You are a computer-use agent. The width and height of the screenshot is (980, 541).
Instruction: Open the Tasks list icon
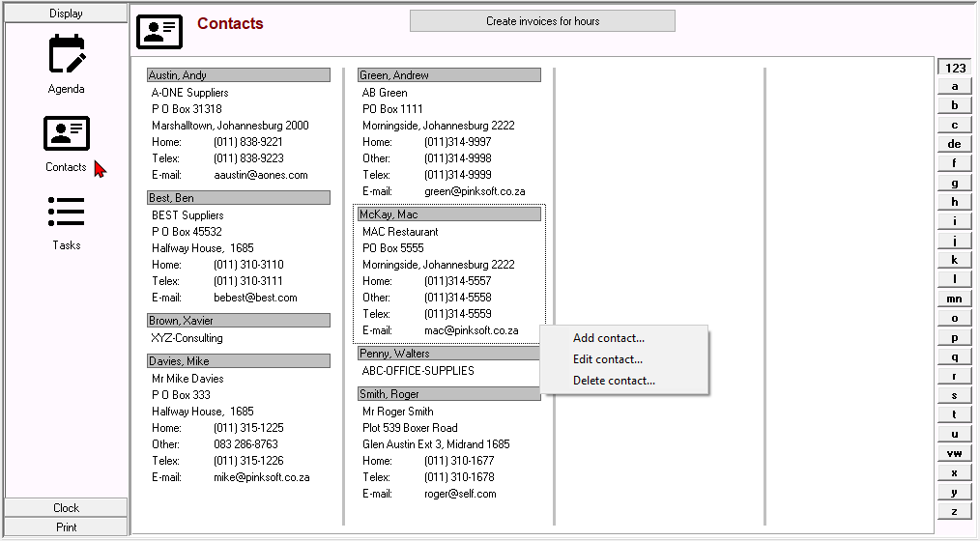pyautogui.click(x=67, y=212)
